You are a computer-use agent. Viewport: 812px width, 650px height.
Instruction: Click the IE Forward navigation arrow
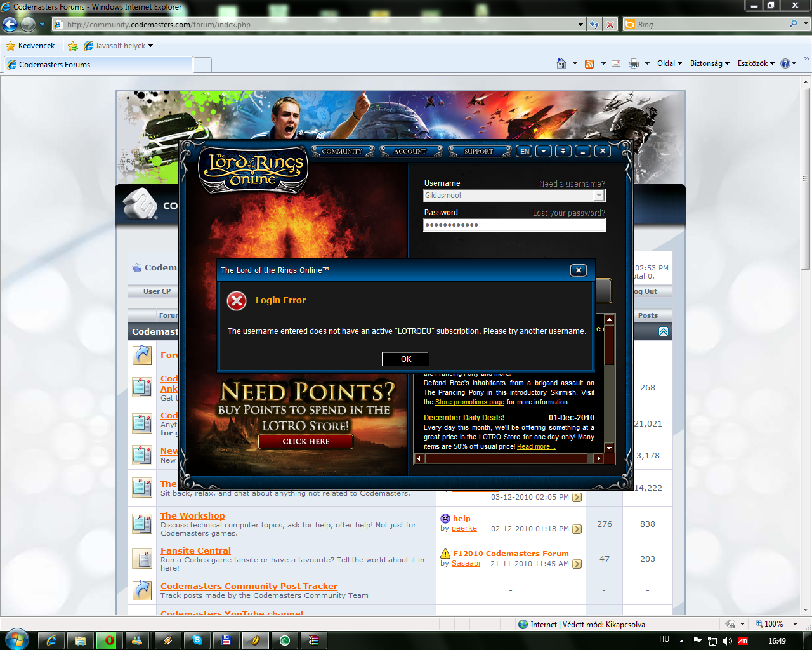click(x=28, y=25)
